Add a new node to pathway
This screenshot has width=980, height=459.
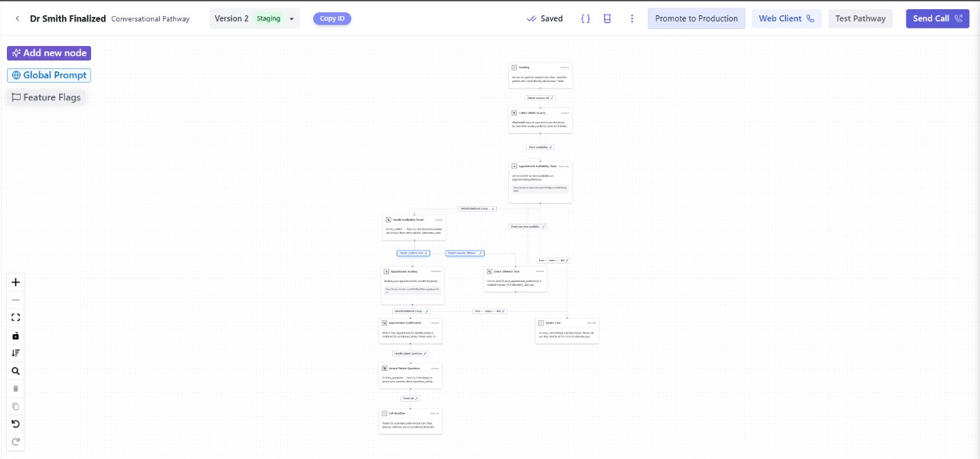(49, 53)
